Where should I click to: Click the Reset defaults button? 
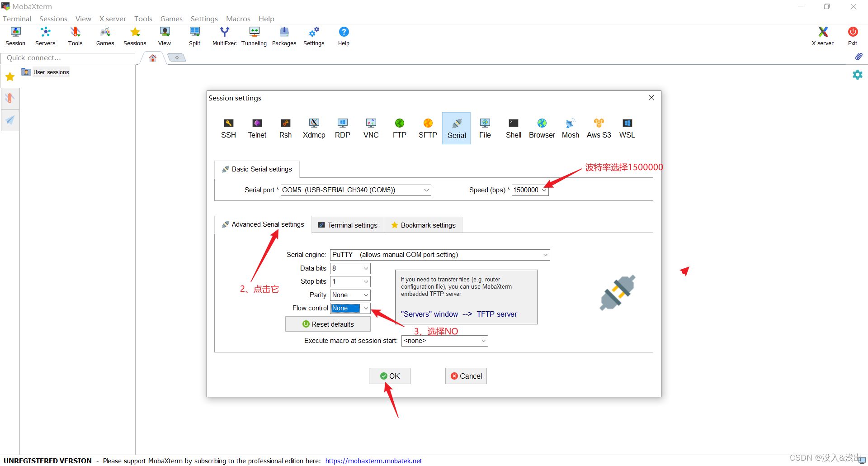328,324
